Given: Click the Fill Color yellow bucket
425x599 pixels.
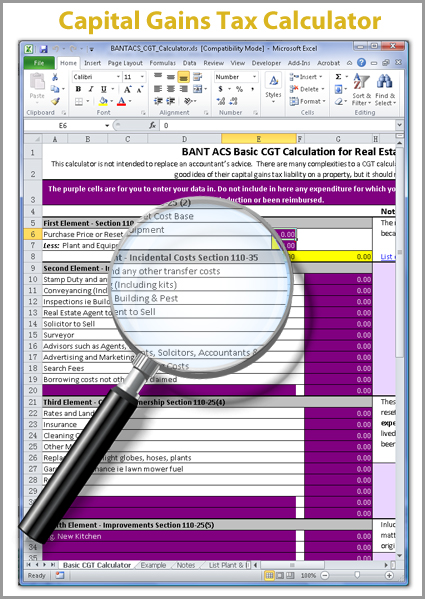Looking at the screenshot, I should (103, 101).
